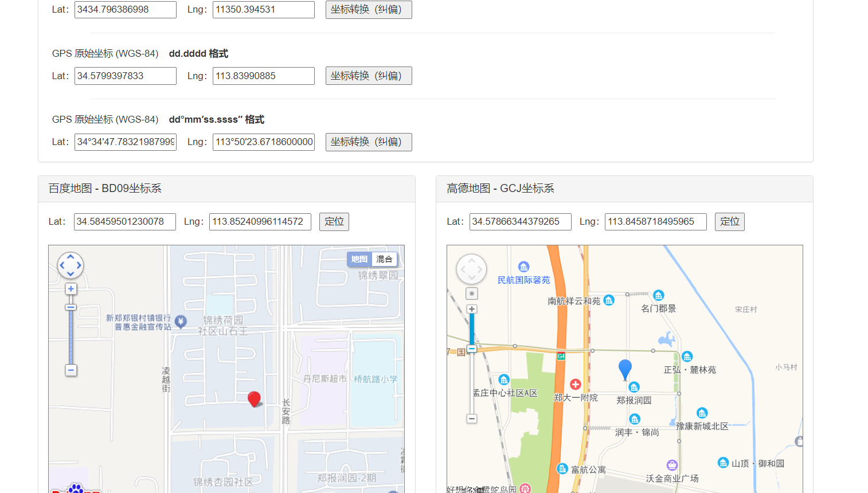Click the 郑报润园-2期 label on Baidu map
The height and width of the screenshot is (493, 868).
pyautogui.click(x=347, y=478)
